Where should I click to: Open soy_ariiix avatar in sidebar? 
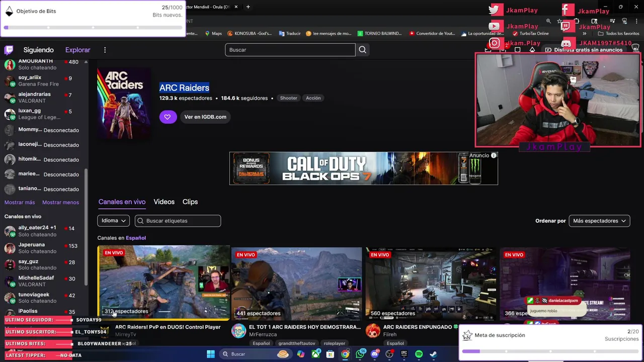[10, 80]
